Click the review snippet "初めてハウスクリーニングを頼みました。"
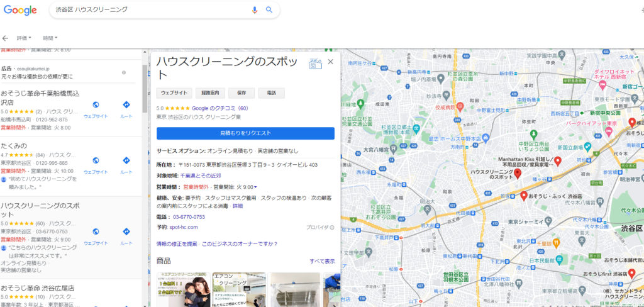This screenshot has height=307, width=644. click(43, 183)
